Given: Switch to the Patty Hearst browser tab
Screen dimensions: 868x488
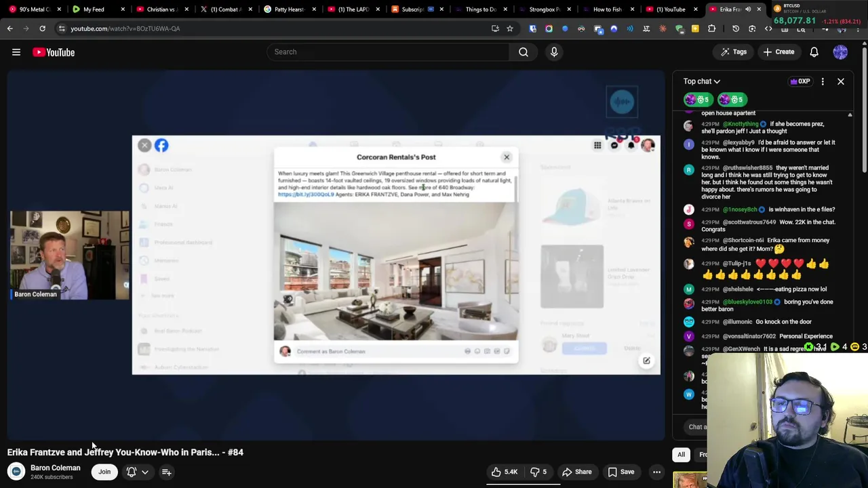Looking at the screenshot, I should [288, 9].
